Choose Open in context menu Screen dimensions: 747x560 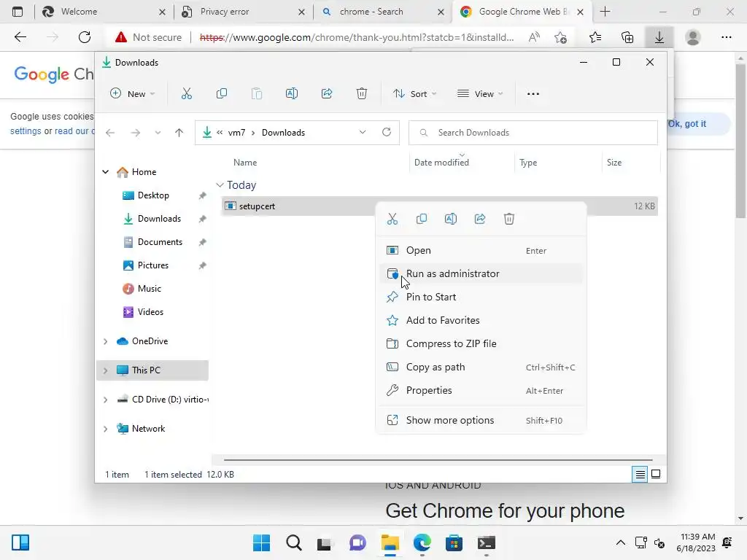point(481,251)
